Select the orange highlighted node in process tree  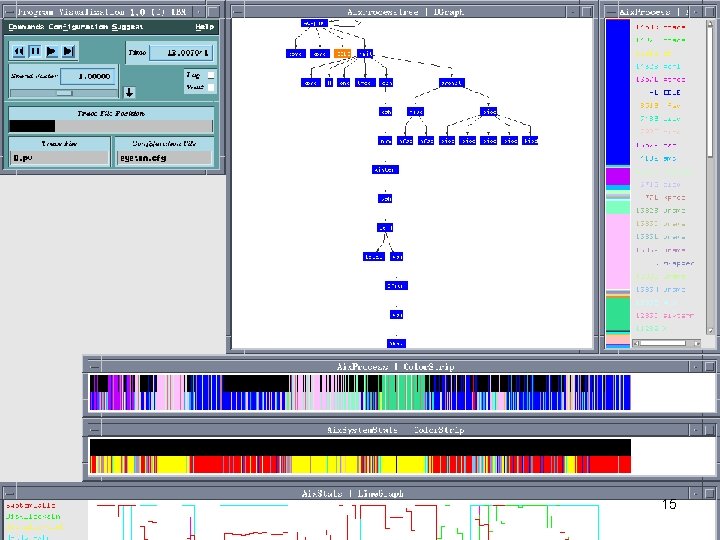tap(343, 54)
